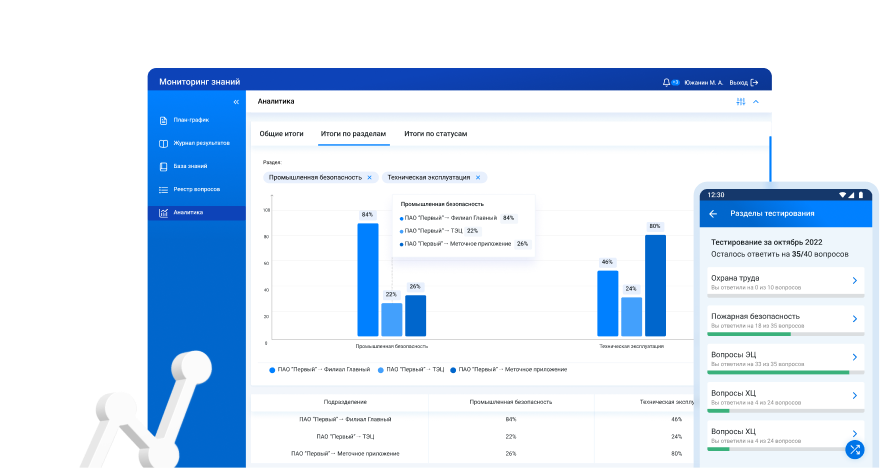Click the heading Тестирование за октябрь 2022
The height and width of the screenshot is (468, 880).
click(x=767, y=242)
